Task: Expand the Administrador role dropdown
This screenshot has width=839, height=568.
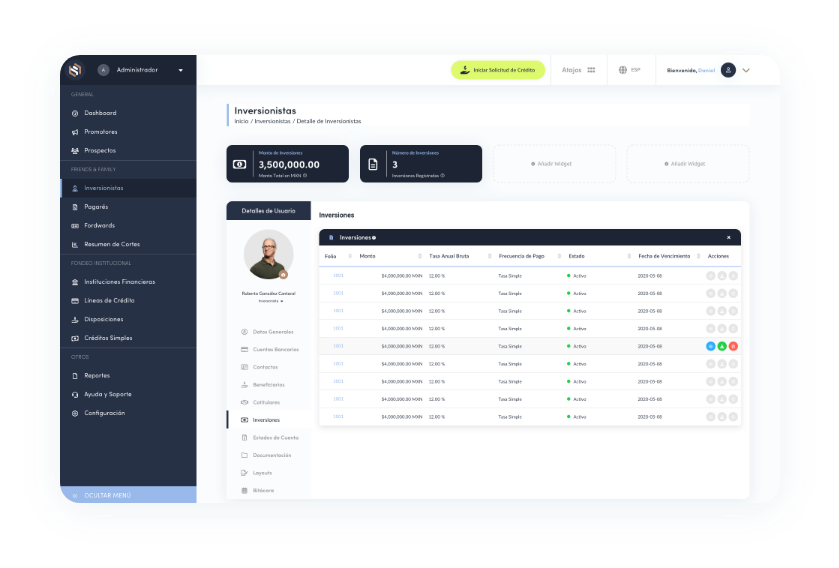Action: pos(181,70)
